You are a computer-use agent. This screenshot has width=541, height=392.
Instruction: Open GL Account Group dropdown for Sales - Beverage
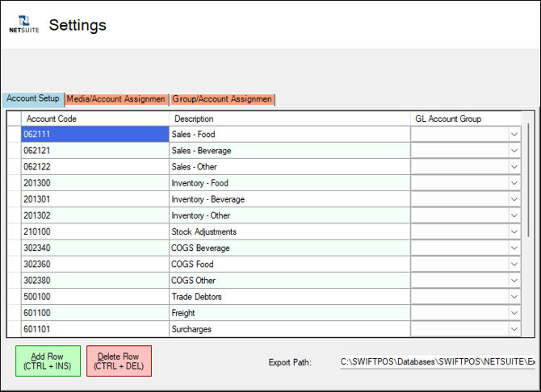coord(514,150)
